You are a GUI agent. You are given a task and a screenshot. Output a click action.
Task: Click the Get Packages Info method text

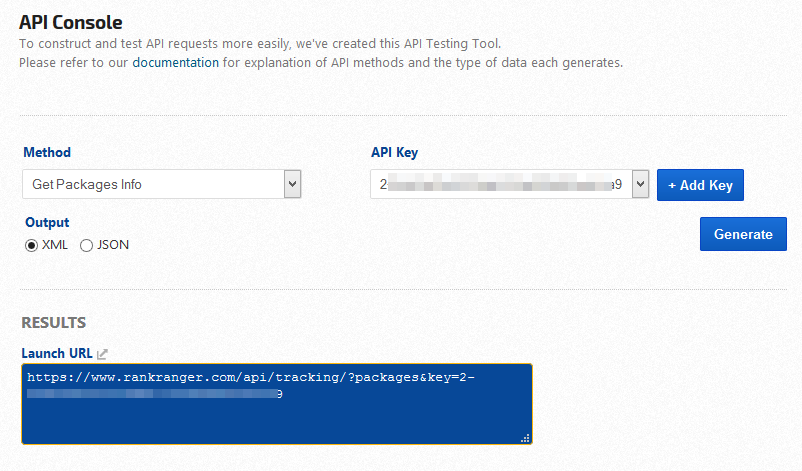pos(87,184)
